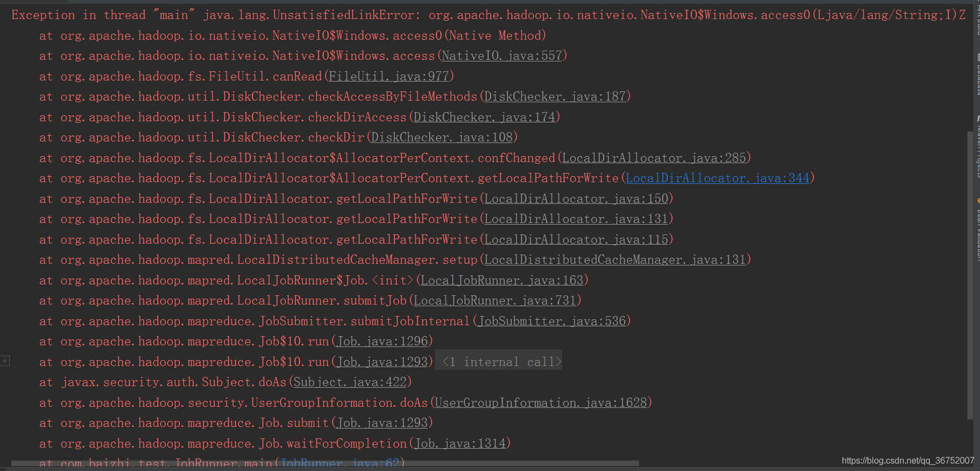This screenshot has height=471, width=980.
Task: Click the 'javax.security.auth.Subject.doAs' frame text
Action: point(173,382)
